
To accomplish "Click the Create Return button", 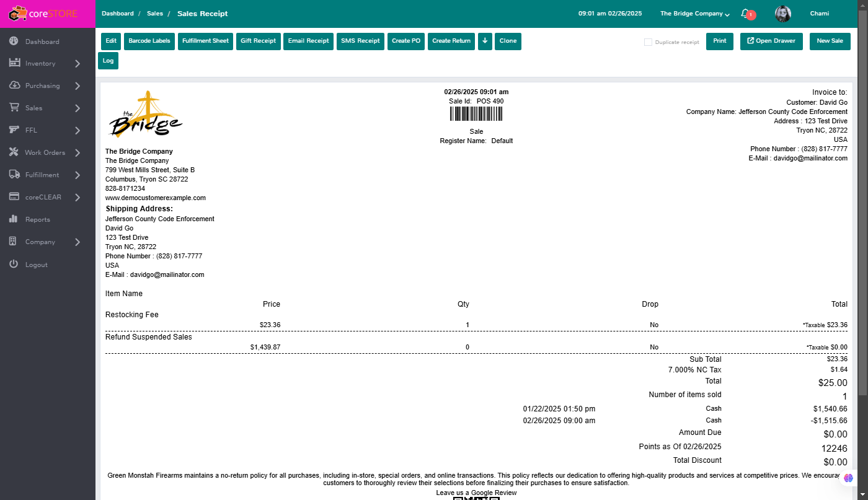I will 451,42.
